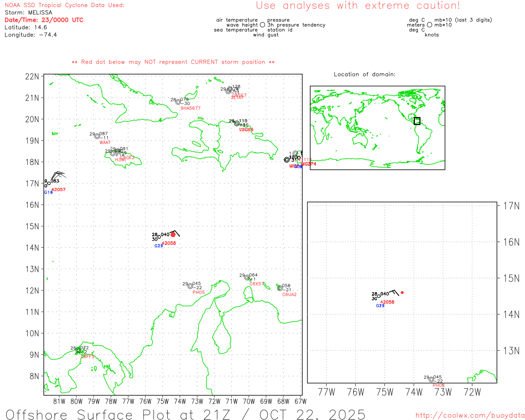Select buoy 42058 label in the inset map
525x420 pixels.
tap(387, 302)
